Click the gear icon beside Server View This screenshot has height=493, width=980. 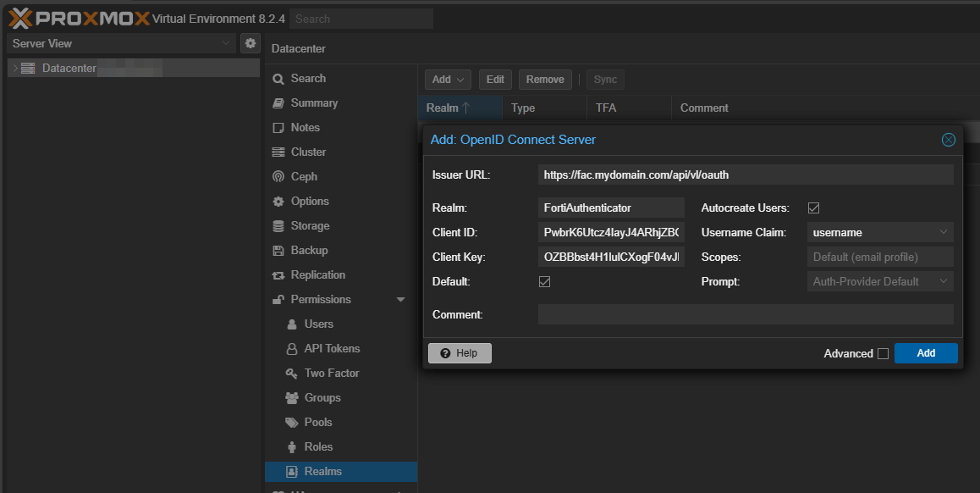(x=250, y=43)
